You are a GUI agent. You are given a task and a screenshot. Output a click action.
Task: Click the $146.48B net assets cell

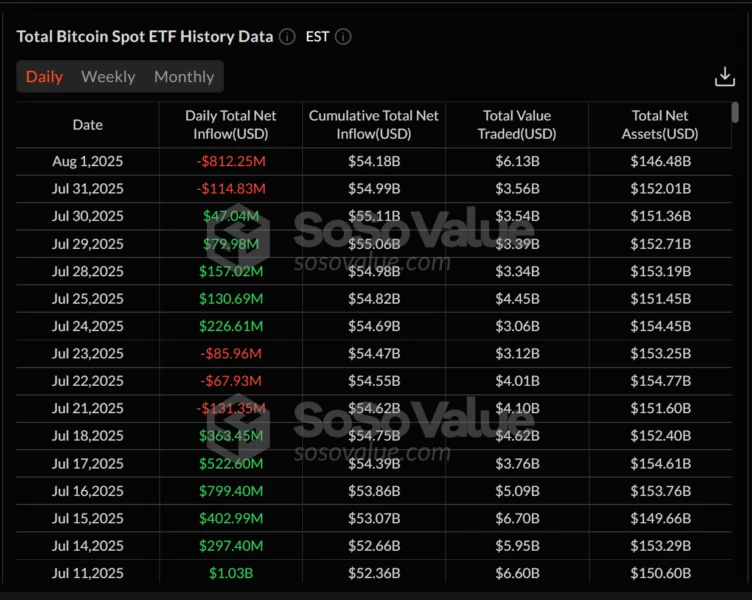[660, 161]
